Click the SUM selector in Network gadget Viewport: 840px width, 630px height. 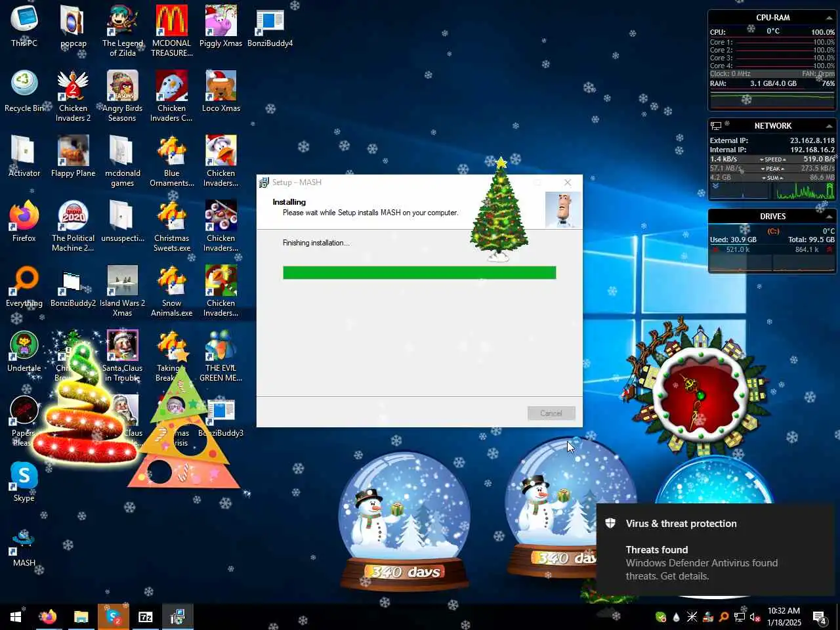(772, 178)
